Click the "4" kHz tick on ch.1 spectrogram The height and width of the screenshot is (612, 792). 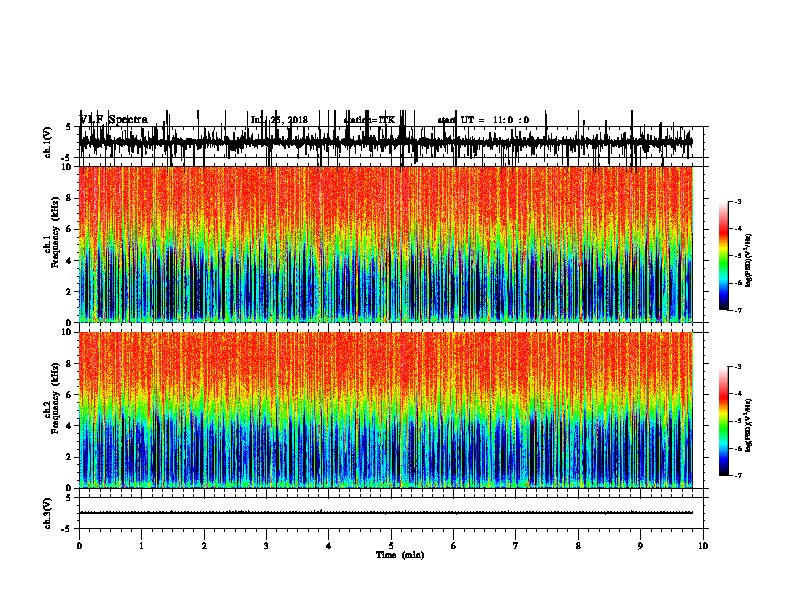tap(69, 261)
